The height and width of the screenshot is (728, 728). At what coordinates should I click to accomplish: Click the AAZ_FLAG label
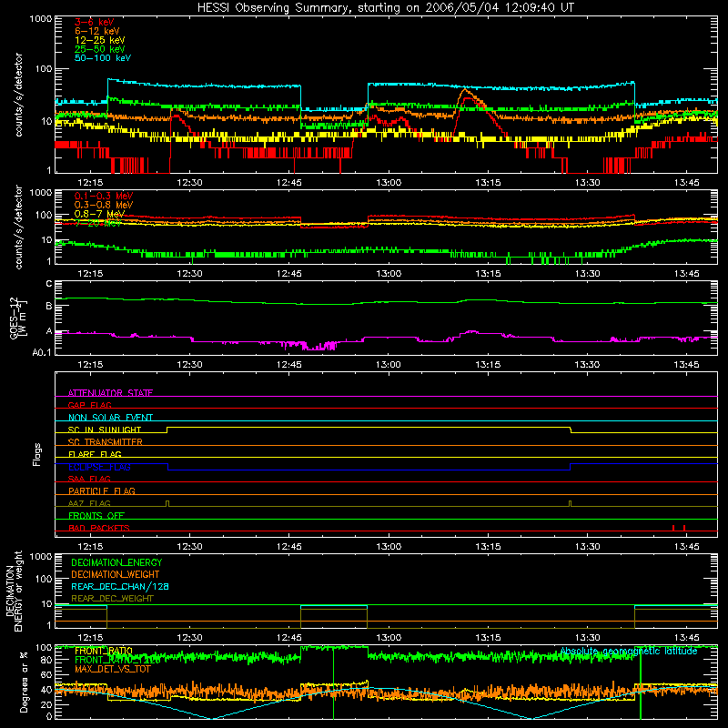click(89, 503)
